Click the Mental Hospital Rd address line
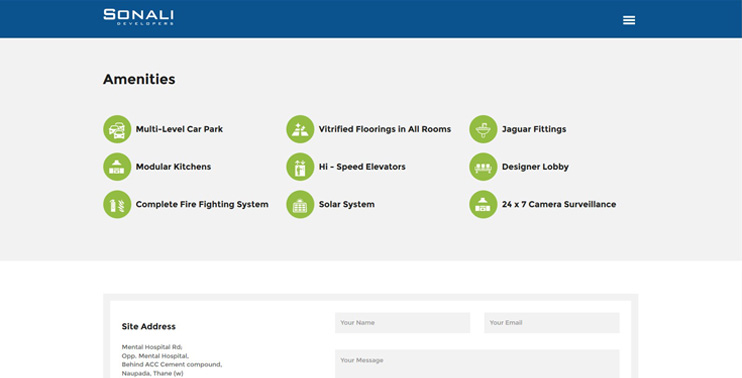742x378 pixels. point(152,347)
